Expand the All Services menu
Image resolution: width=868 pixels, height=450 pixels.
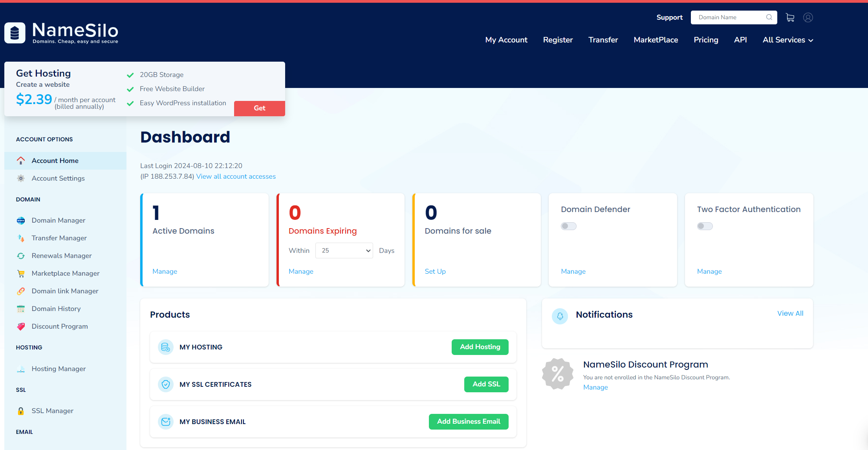(787, 40)
